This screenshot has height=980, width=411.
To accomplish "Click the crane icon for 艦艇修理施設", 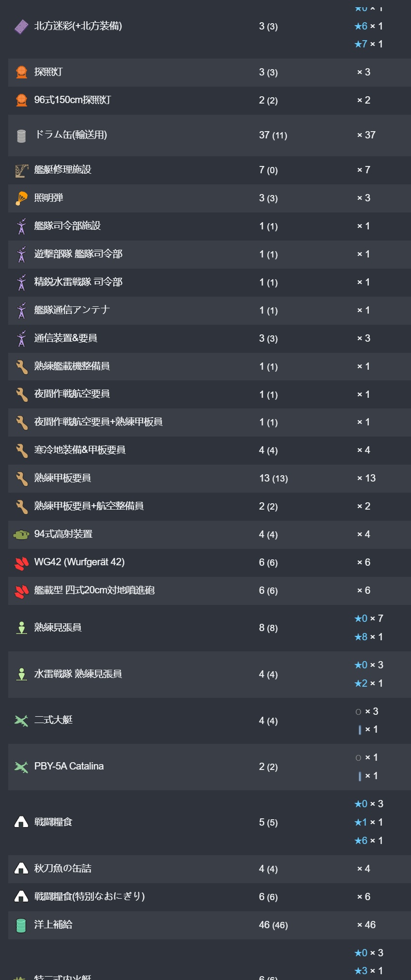I will click(21, 170).
